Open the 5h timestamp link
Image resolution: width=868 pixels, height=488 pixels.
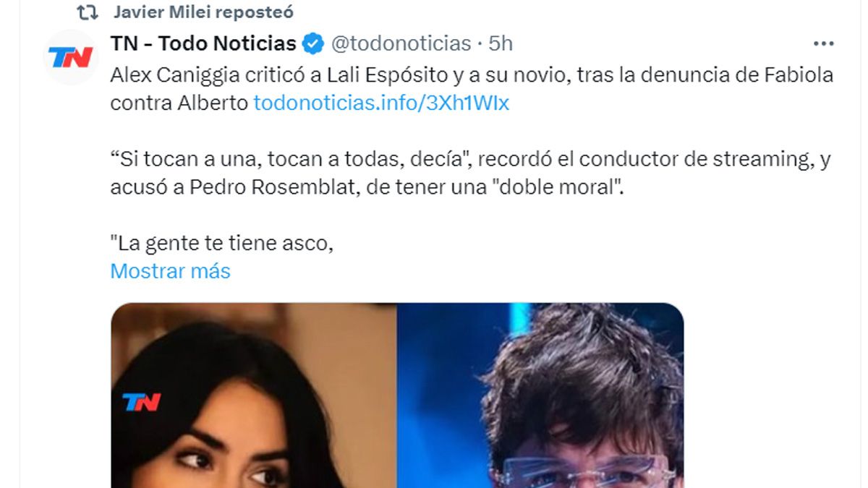click(x=501, y=43)
